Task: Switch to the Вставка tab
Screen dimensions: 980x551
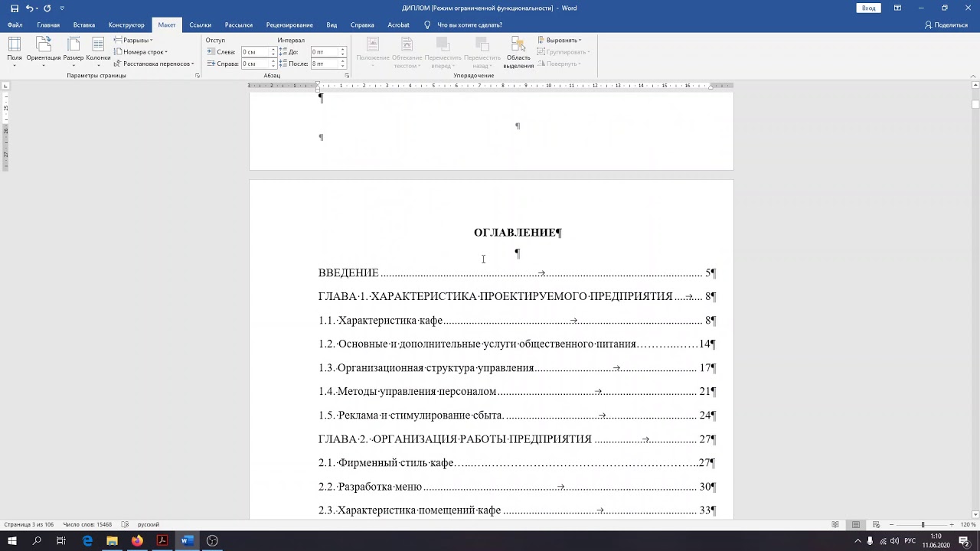Action: 84,24
